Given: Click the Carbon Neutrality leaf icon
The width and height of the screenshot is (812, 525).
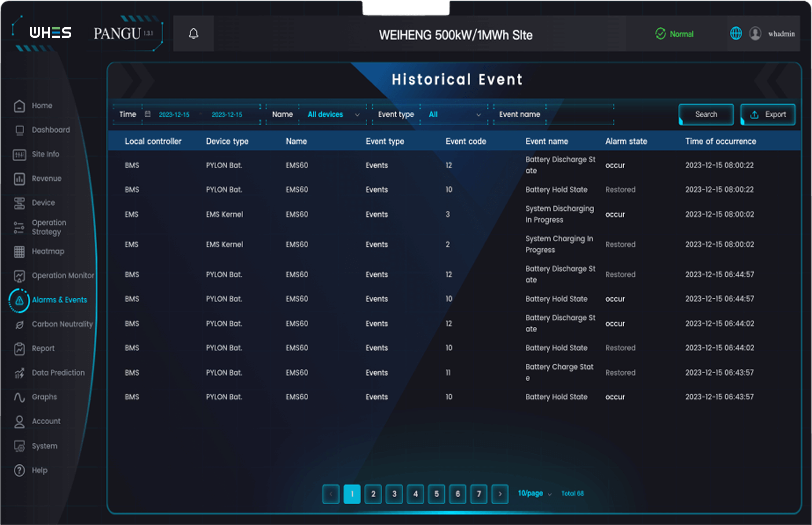Looking at the screenshot, I should tap(19, 324).
